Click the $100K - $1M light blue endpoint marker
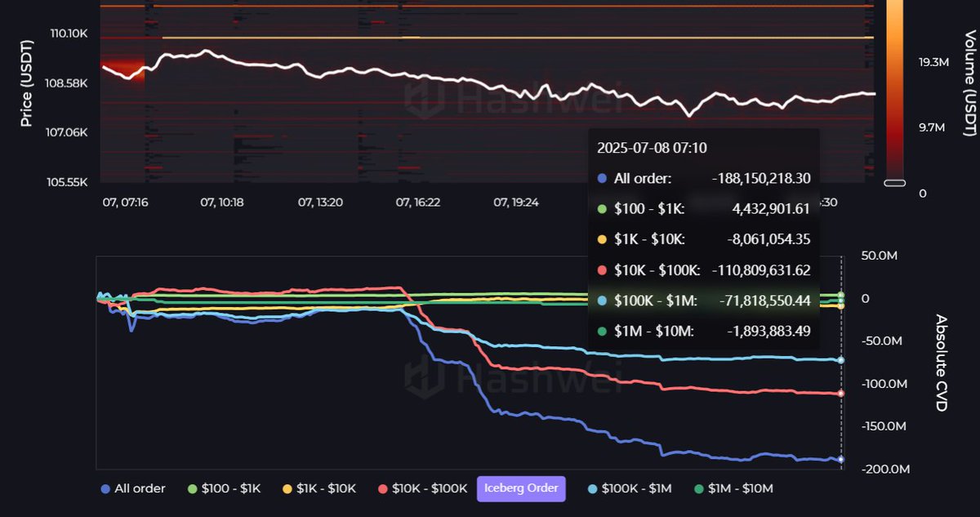Image resolution: width=980 pixels, height=517 pixels. tap(841, 360)
